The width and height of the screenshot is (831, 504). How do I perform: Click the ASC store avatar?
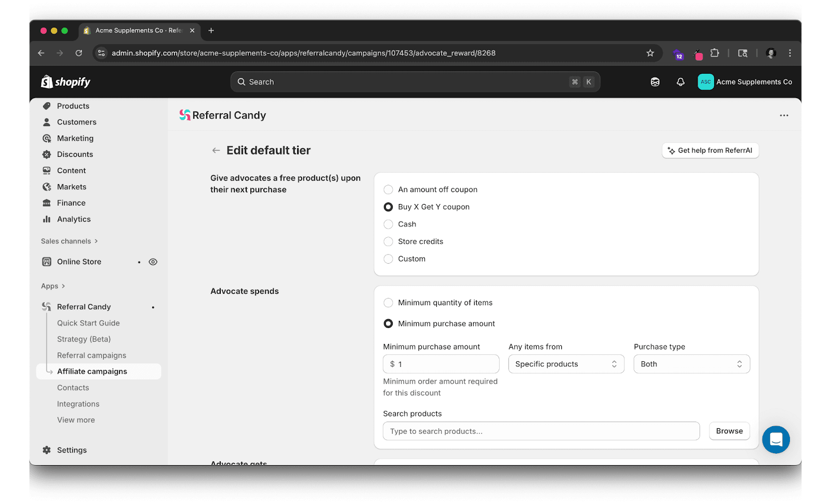click(x=705, y=82)
